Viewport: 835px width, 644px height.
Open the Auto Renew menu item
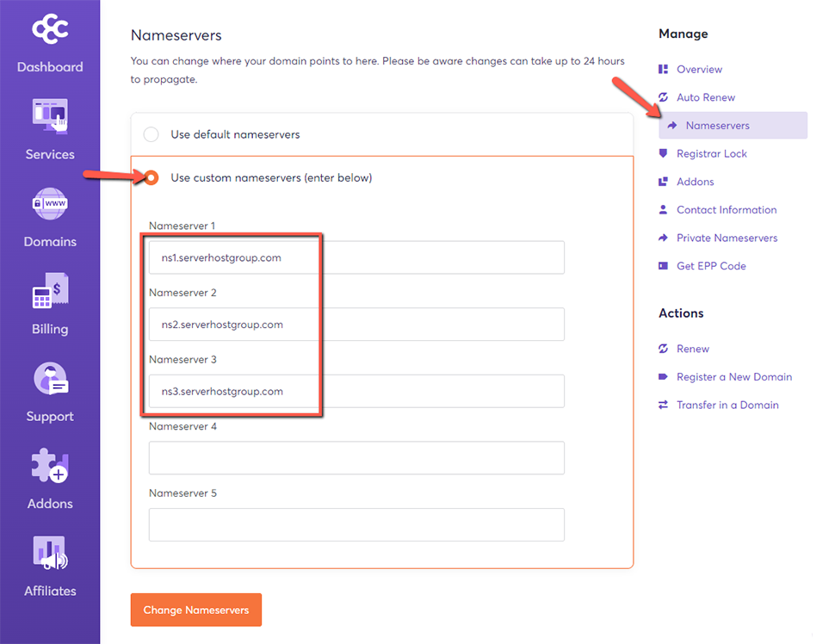(x=705, y=97)
